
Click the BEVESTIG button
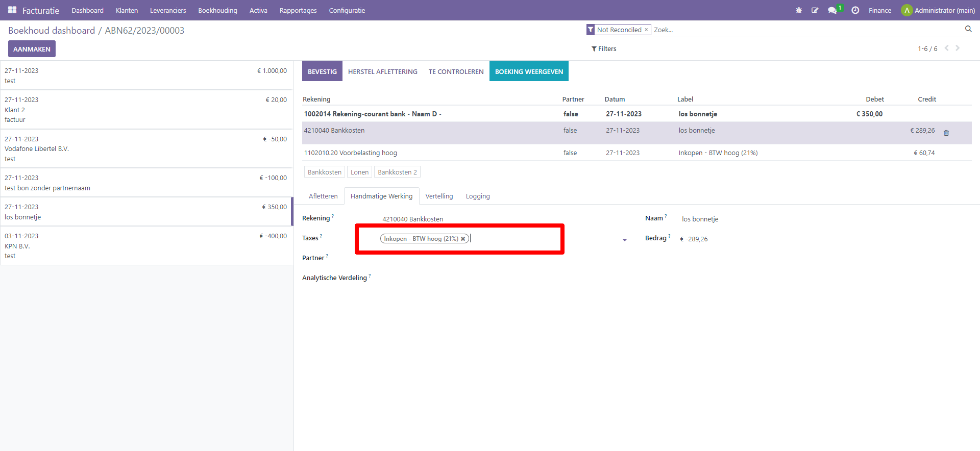[x=322, y=71]
